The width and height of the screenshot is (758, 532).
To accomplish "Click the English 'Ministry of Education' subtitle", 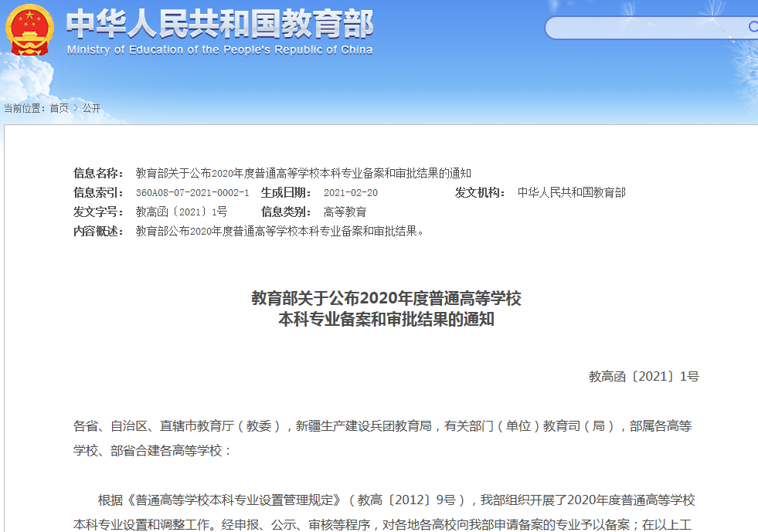I will point(220,49).
